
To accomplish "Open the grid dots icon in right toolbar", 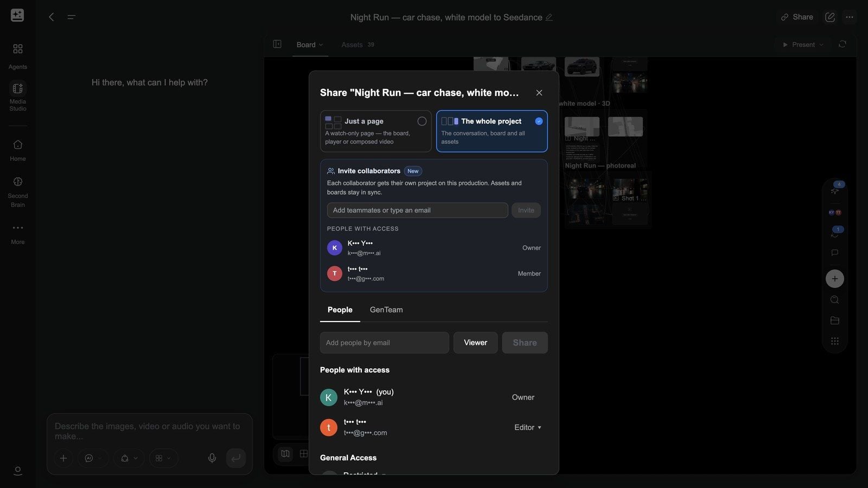I will [x=835, y=341].
